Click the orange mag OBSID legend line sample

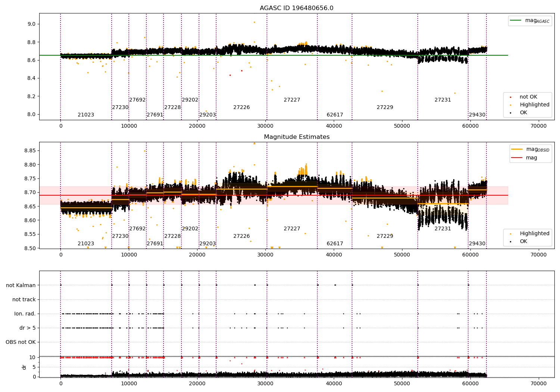click(517, 149)
